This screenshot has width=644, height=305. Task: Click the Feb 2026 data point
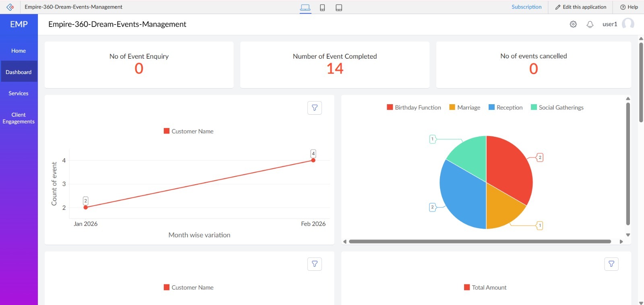click(313, 160)
